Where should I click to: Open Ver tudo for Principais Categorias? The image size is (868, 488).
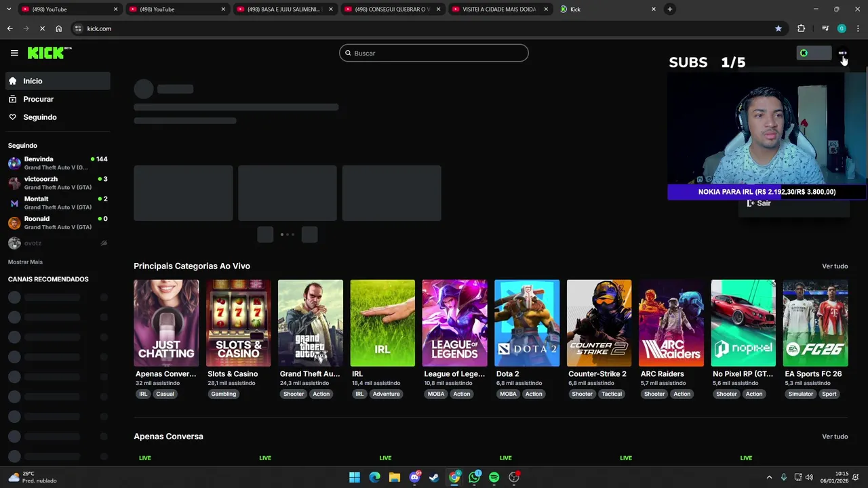point(835,266)
